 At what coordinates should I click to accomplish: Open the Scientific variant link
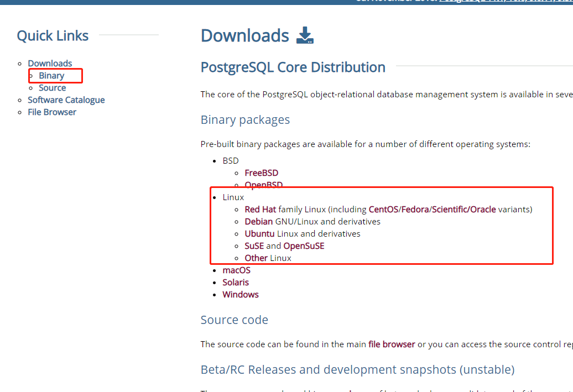(x=450, y=210)
